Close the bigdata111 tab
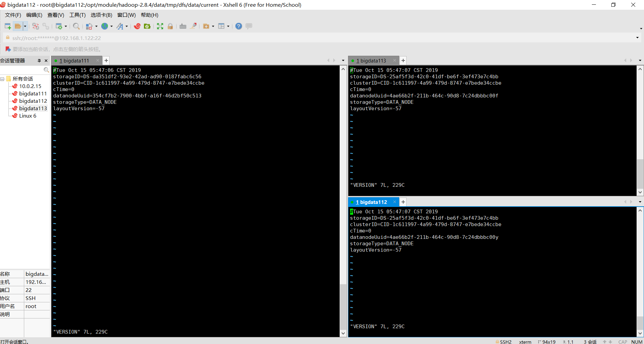 coord(98,60)
